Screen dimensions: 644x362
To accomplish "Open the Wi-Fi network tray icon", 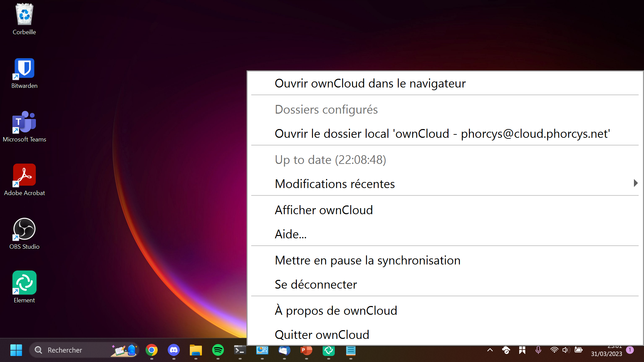I will 554,350.
